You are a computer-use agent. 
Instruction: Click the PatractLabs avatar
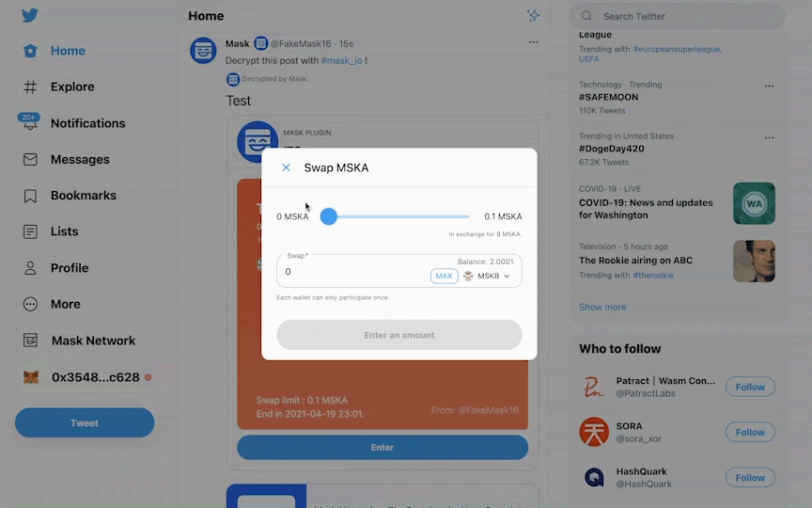point(594,387)
